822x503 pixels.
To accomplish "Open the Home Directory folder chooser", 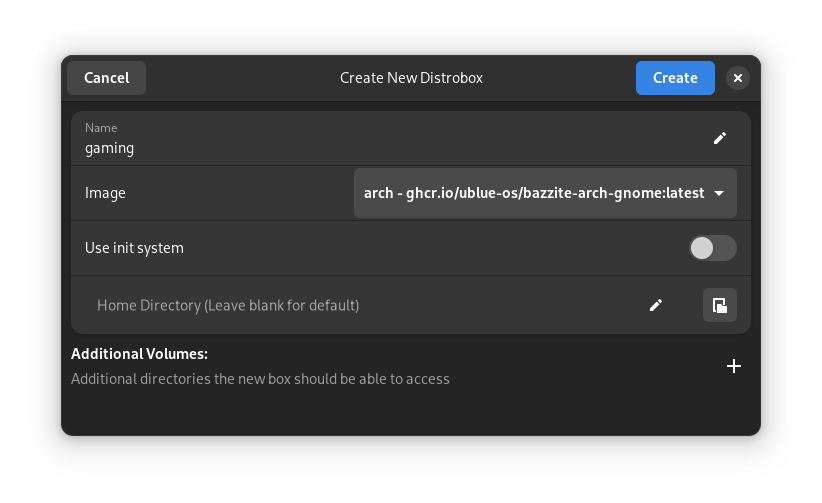I will (x=720, y=305).
